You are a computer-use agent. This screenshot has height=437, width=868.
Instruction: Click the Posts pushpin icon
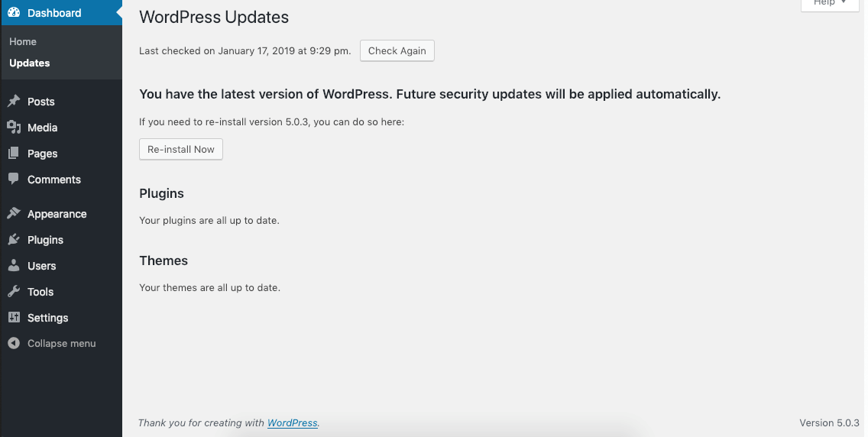pyautogui.click(x=14, y=102)
